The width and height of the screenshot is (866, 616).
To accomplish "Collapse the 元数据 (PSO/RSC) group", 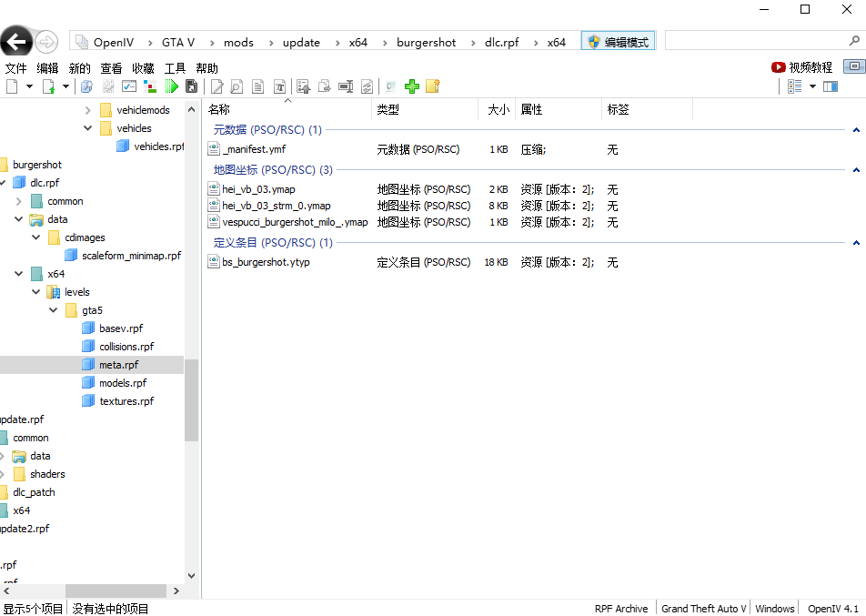I will tap(856, 130).
